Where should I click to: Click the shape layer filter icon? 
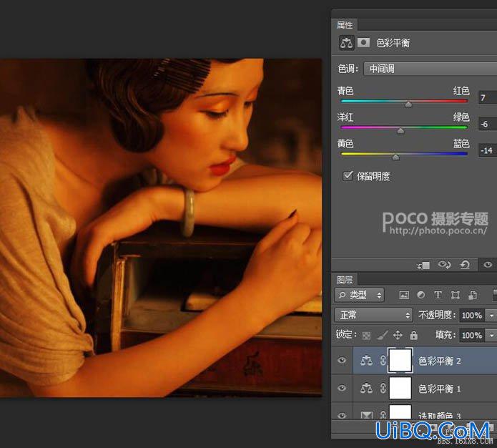click(x=455, y=295)
